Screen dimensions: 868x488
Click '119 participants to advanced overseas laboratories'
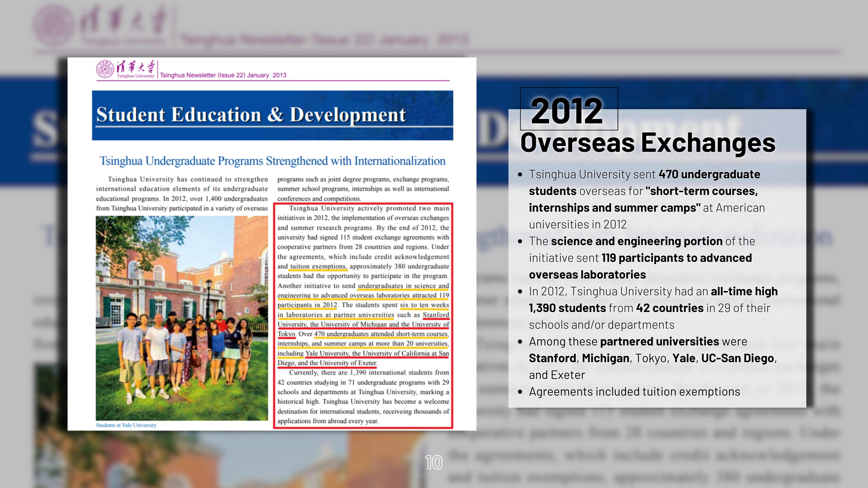640,266
